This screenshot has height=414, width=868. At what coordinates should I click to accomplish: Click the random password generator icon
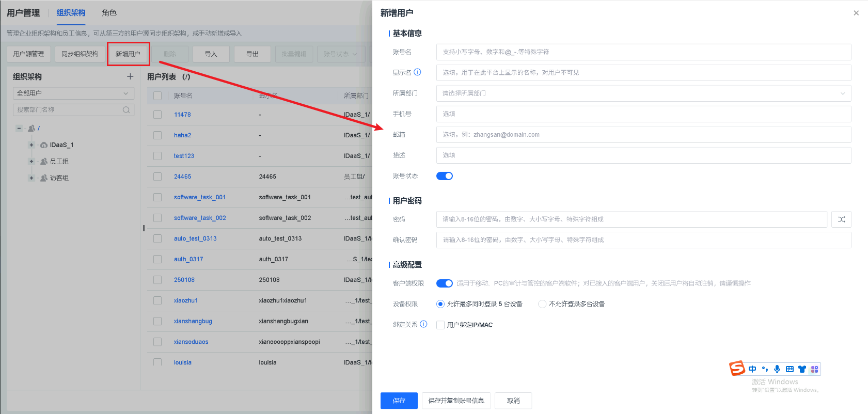841,219
